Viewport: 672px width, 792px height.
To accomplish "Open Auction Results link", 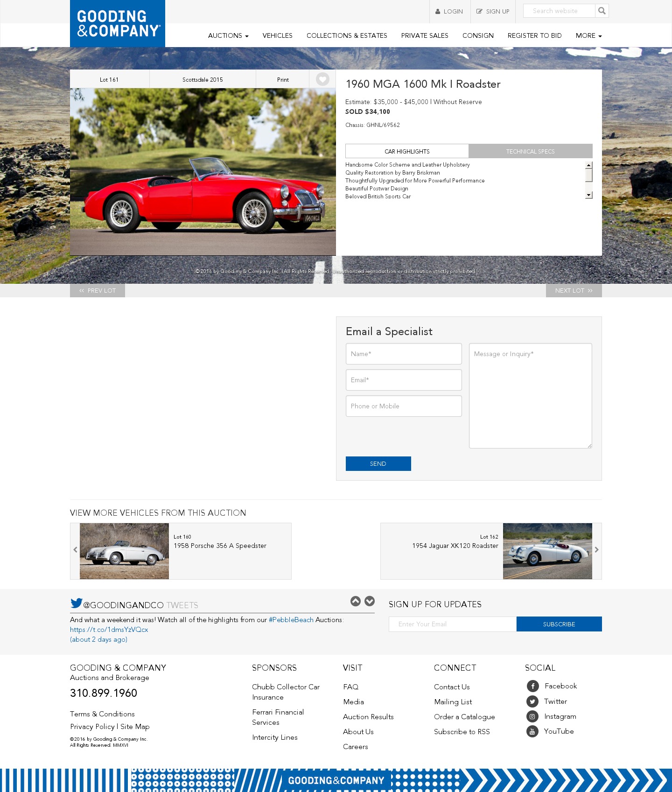I will 368,717.
